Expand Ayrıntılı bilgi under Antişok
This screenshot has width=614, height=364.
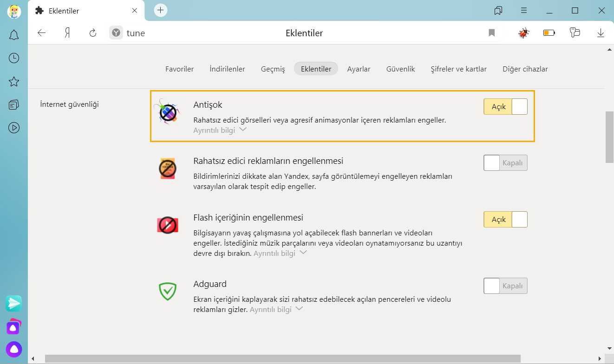220,130
